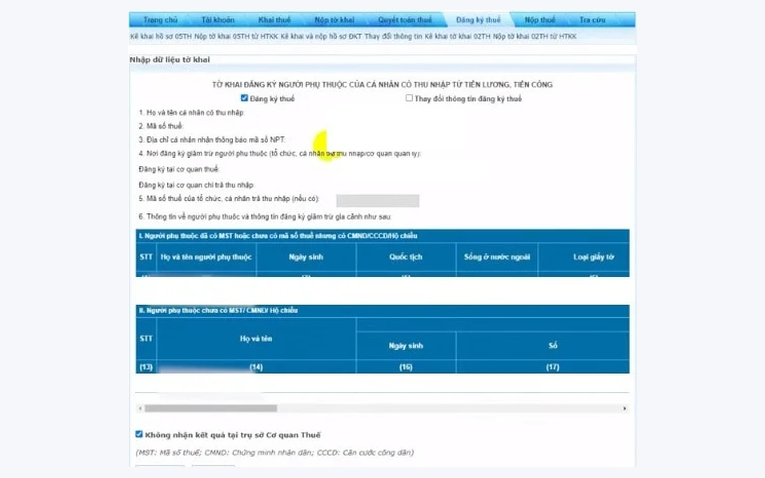Check Thay đổi thông tin đăng ký thuế
The image size is (765, 478).
(409, 98)
